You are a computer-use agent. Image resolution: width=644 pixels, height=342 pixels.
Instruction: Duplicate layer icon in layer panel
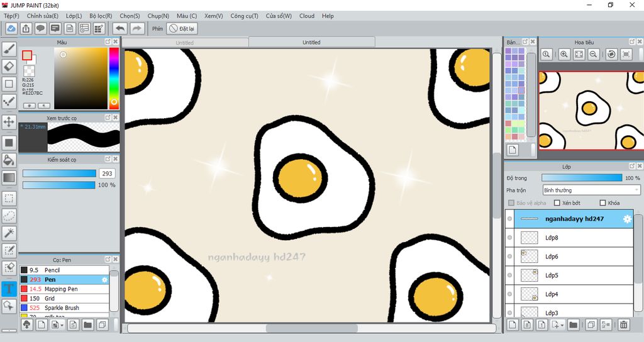point(591,325)
